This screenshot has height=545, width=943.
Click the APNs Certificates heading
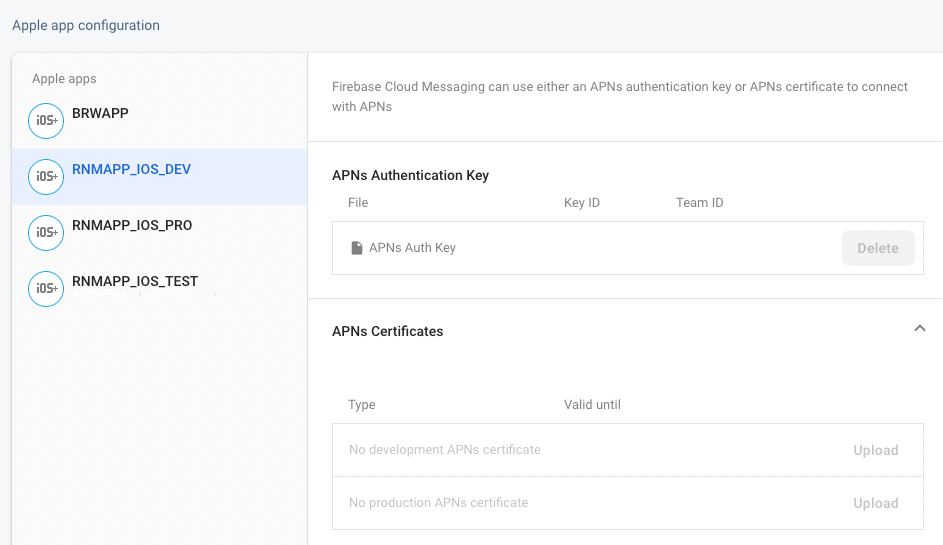tap(387, 331)
